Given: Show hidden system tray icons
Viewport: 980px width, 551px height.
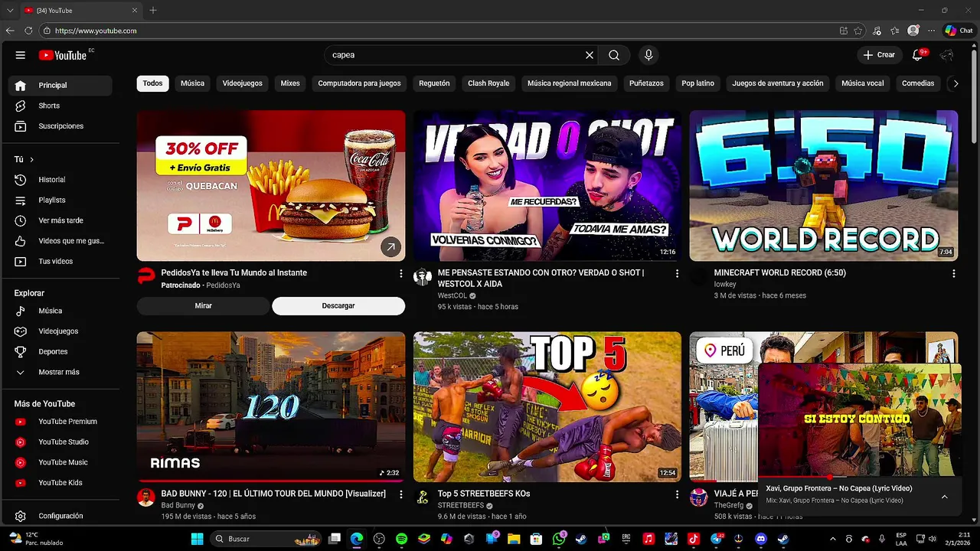Looking at the screenshot, I should (x=833, y=539).
